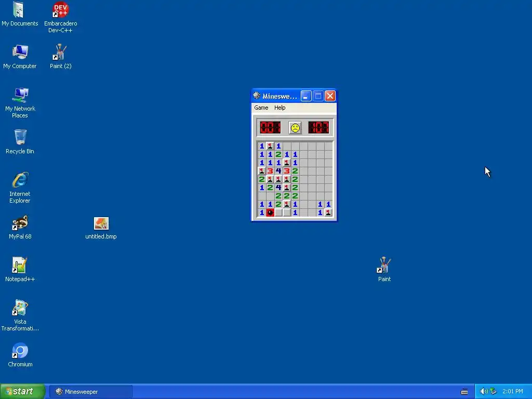The width and height of the screenshot is (532, 399).
Task: Click the red 3 next to the leftmost-column flag
Action: [270, 171]
